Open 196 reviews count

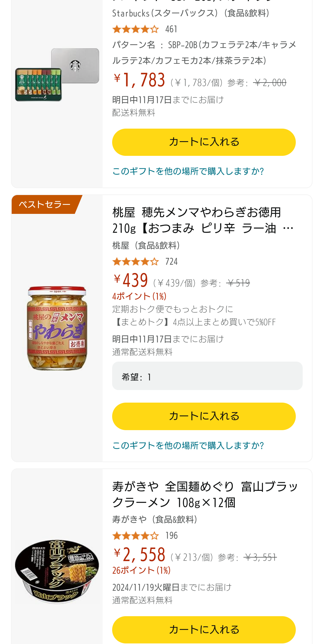pyautogui.click(x=171, y=536)
